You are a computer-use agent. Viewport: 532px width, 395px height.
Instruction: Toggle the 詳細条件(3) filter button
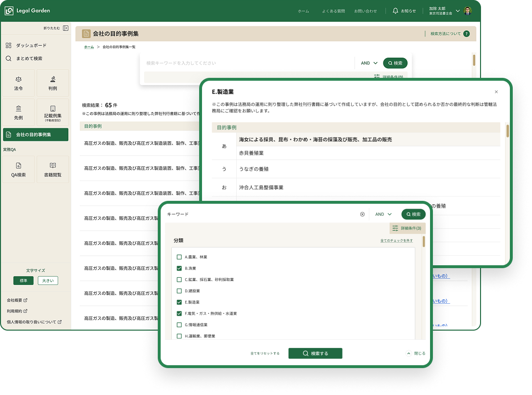407,228
